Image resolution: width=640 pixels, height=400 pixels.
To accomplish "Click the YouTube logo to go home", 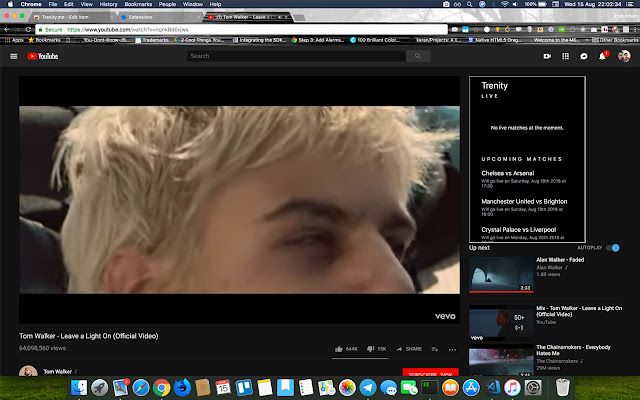I will coord(45,56).
